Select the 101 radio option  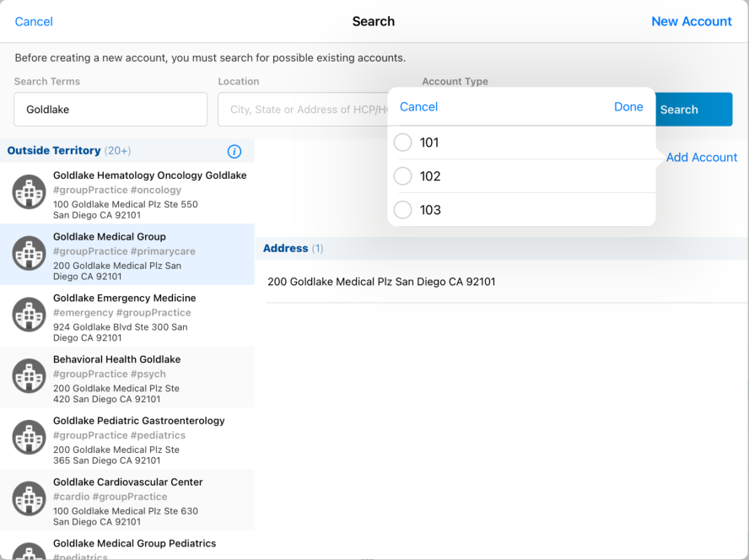pos(403,143)
